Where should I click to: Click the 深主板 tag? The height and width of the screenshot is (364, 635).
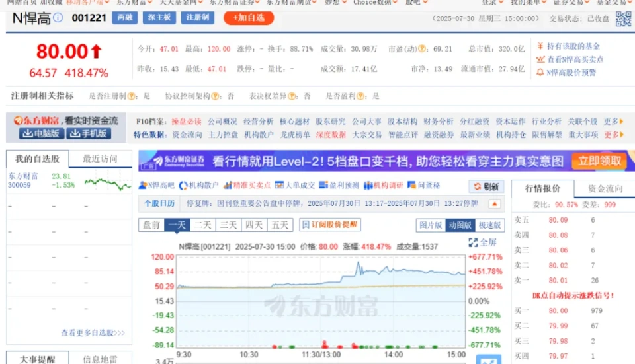point(159,18)
